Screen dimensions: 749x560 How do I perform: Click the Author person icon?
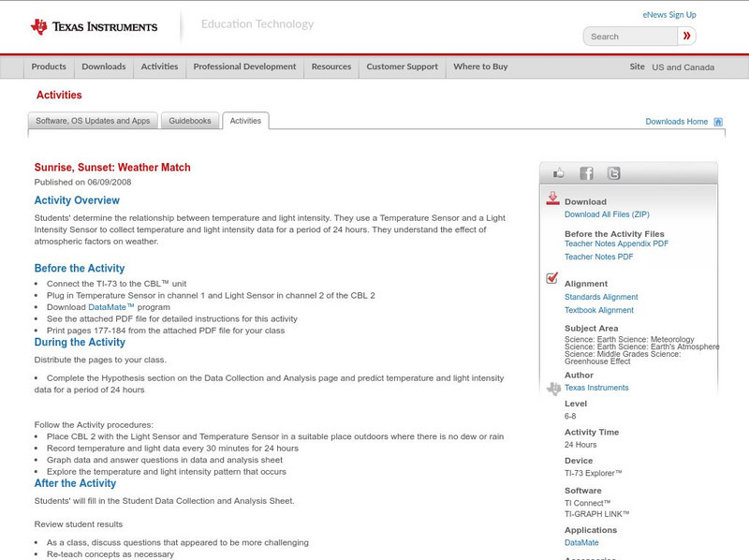(x=552, y=386)
